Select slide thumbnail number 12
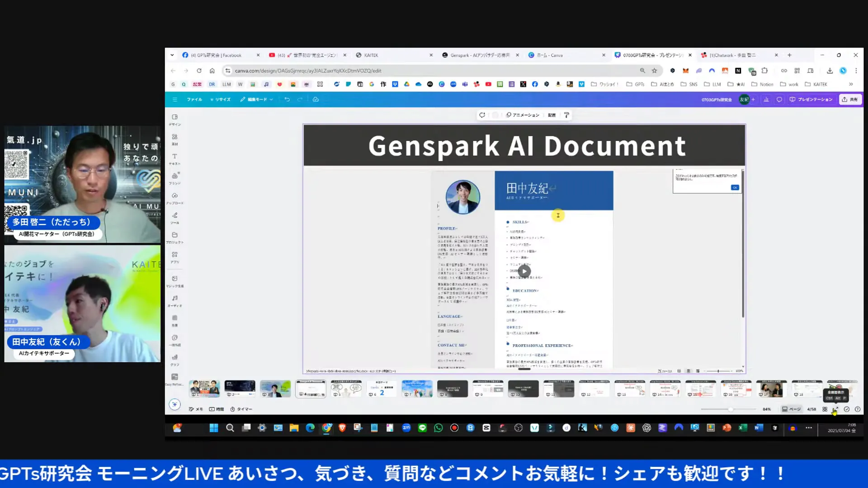Screen dimensions: 868x488 tap(594, 389)
